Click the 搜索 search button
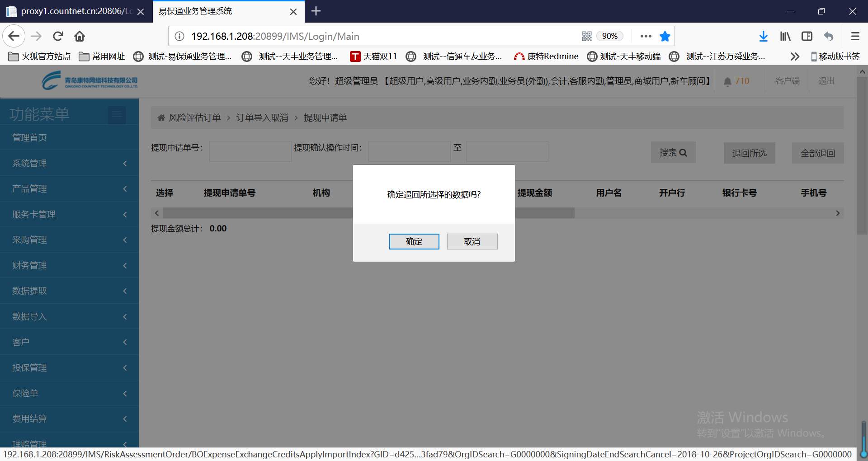This screenshot has height=461, width=868. pos(673,152)
